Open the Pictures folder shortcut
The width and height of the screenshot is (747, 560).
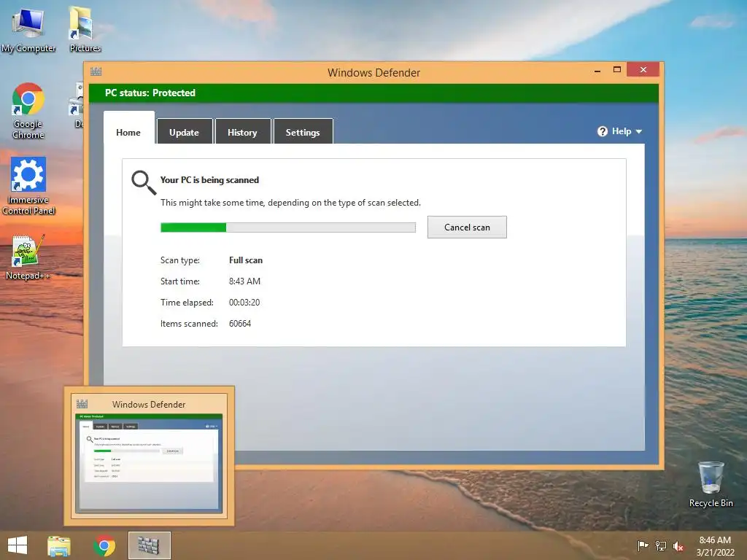85,29
